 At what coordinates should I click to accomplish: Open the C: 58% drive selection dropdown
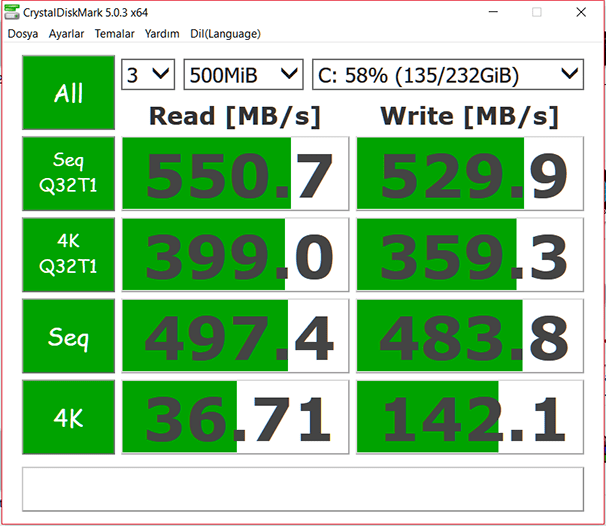click(448, 74)
